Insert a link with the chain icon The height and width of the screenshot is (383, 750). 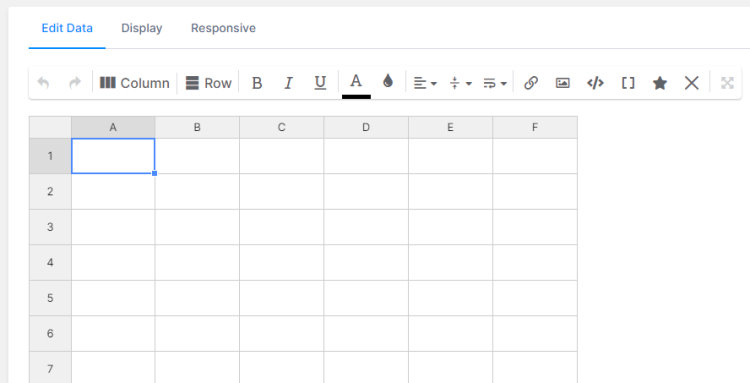[x=531, y=83]
